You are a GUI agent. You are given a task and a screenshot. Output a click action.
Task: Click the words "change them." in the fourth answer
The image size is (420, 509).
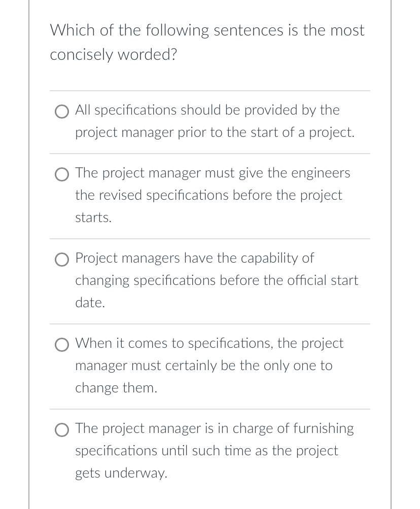pyautogui.click(x=116, y=388)
